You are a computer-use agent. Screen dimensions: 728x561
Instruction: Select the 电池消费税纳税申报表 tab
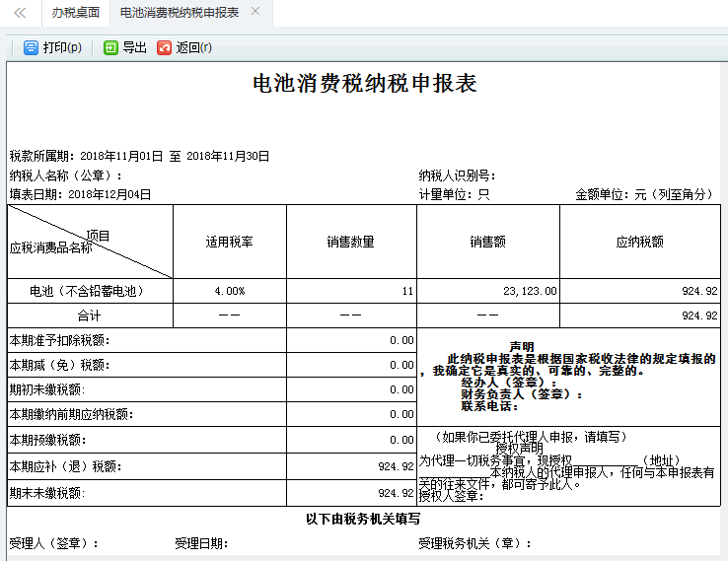[179, 13]
